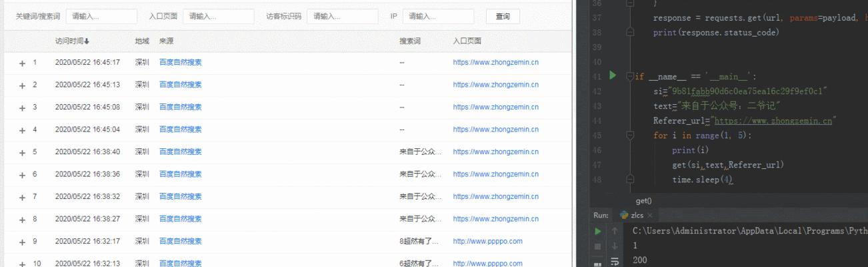This screenshot has height=267, width=868.
Task: Close the zlcs run tab
Action: (650, 216)
